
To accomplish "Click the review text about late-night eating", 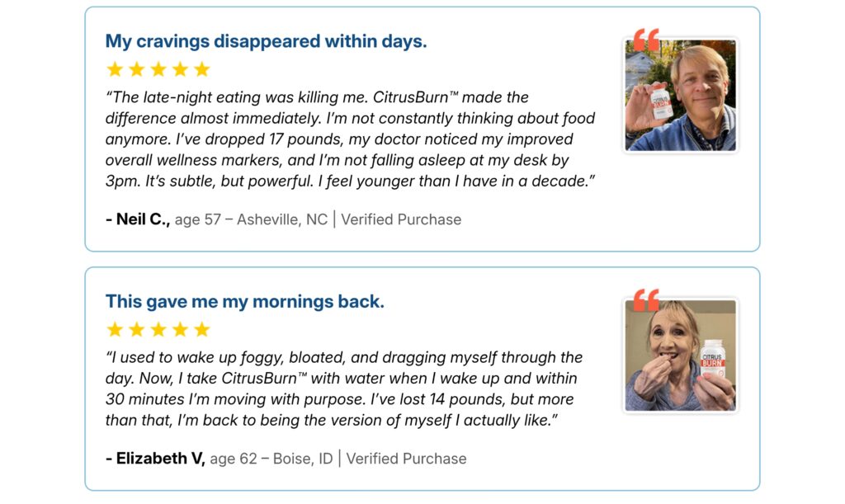I will pos(350,139).
